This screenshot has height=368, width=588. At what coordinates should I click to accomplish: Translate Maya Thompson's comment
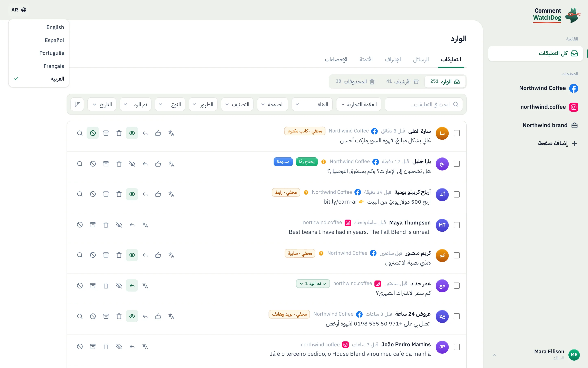tap(145, 225)
